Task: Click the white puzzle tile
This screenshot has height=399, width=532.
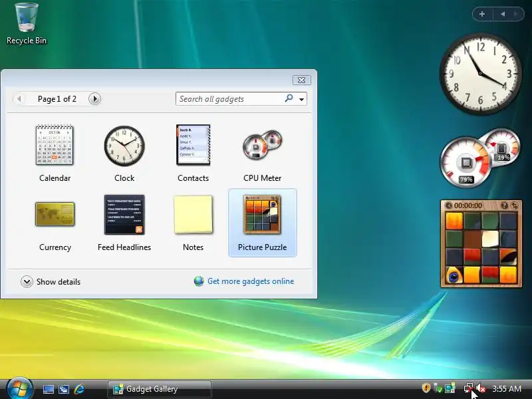Action: tap(490, 239)
